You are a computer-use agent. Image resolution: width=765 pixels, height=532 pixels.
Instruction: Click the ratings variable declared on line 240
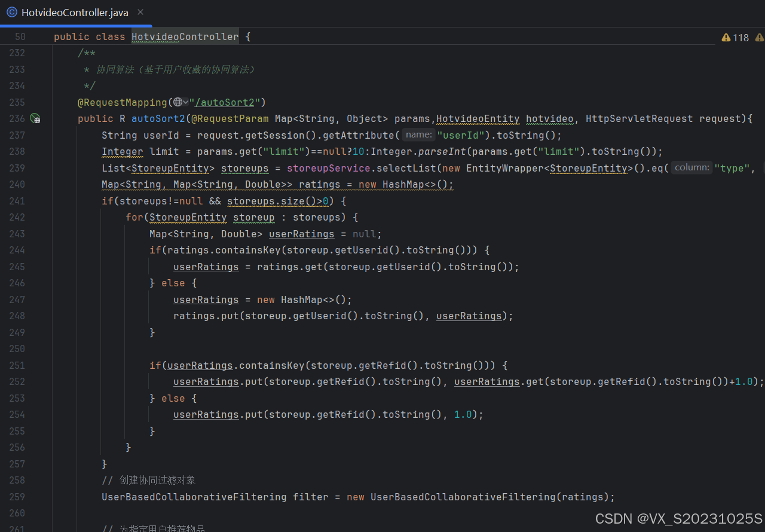pos(320,184)
